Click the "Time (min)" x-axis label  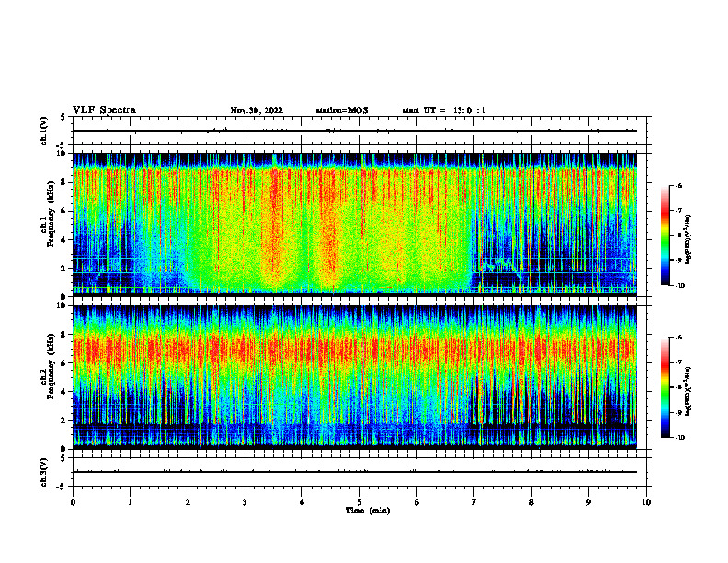pos(368,511)
